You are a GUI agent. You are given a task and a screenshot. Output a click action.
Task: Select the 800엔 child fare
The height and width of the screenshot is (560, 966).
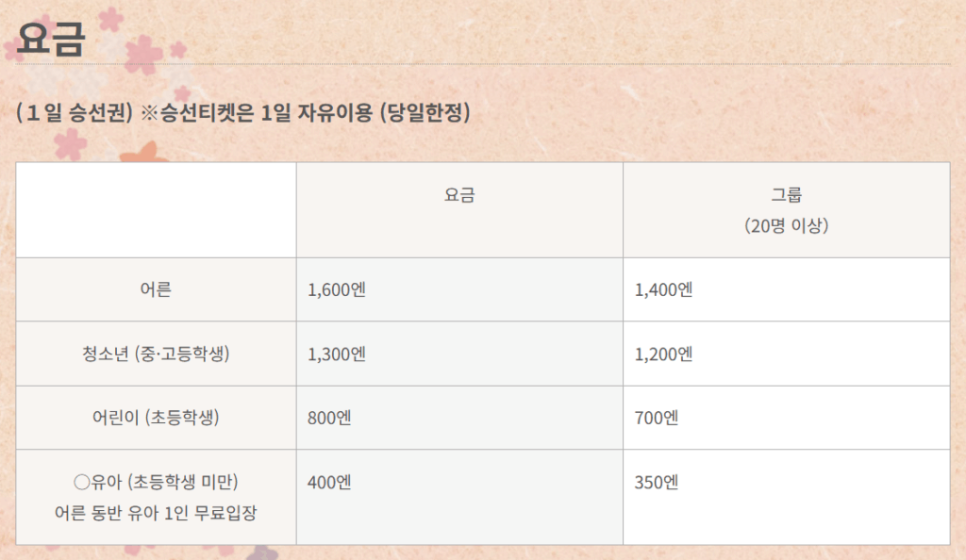pos(329,418)
